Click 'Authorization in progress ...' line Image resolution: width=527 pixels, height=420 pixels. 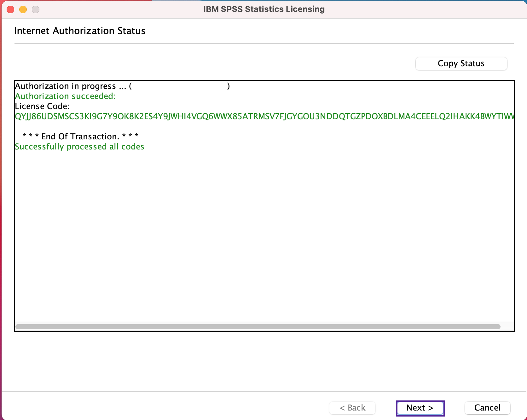point(122,86)
